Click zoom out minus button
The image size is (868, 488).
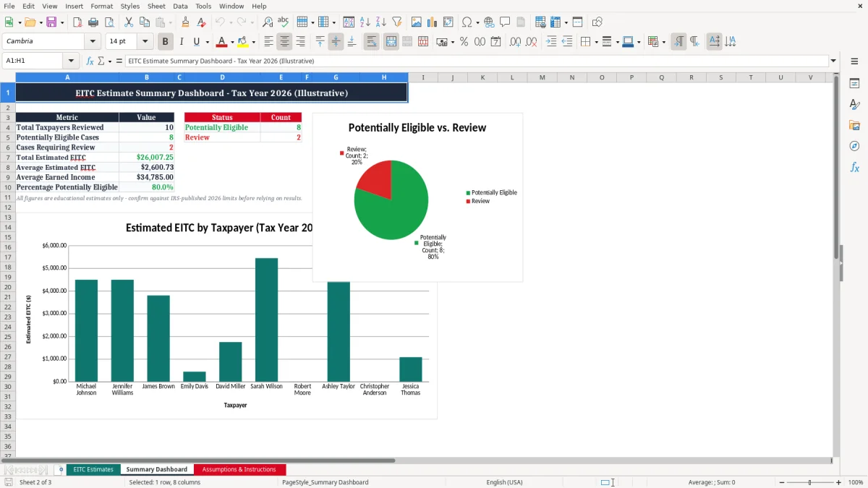[782, 482]
